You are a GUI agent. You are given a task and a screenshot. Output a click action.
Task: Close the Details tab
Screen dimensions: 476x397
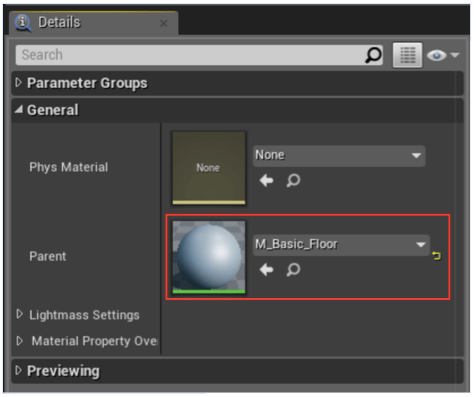pyautogui.click(x=163, y=24)
